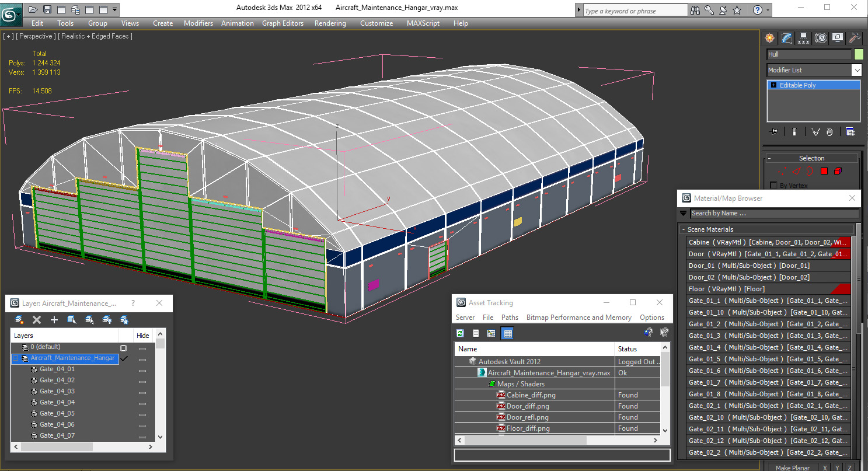The image size is (868, 471).
Task: Click the Hull object color swatch
Action: pos(859,54)
